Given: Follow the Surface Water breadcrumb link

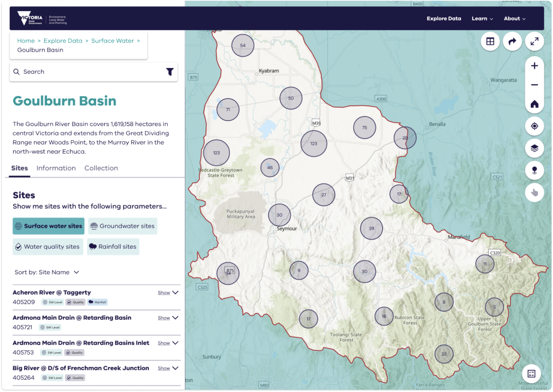Looking at the screenshot, I should point(112,41).
